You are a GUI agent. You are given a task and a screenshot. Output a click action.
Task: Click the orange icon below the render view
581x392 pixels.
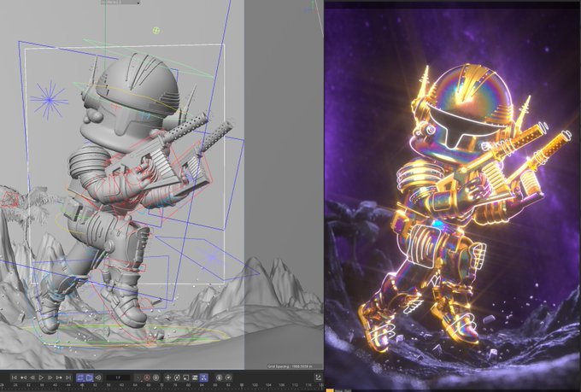pos(330,390)
